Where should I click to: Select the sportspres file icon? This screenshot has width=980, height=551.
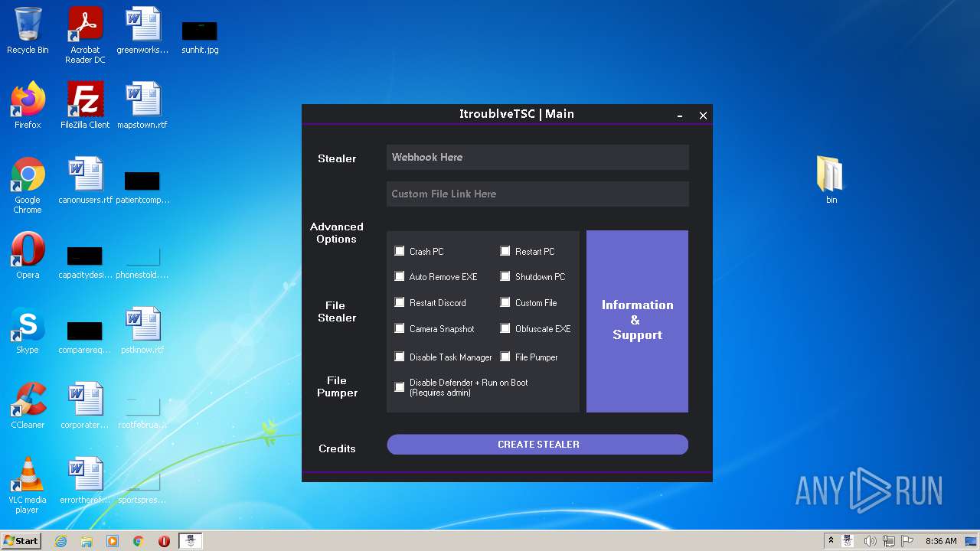(x=142, y=487)
